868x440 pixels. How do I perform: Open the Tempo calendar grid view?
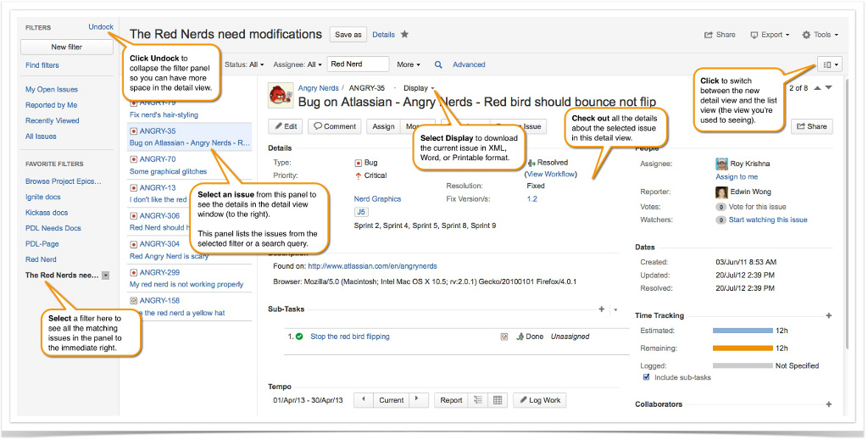pos(498,400)
